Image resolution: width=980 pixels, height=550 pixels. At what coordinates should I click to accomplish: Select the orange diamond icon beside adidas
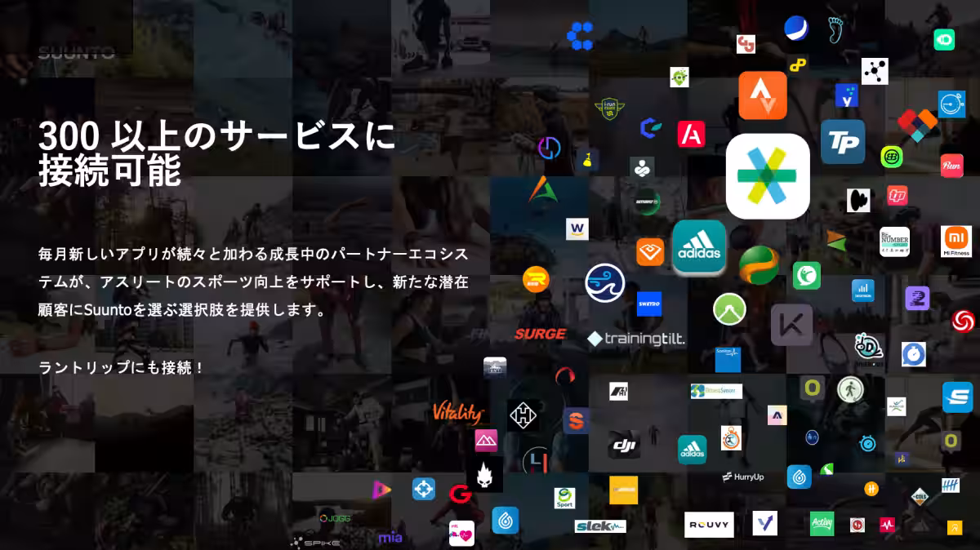coord(650,252)
